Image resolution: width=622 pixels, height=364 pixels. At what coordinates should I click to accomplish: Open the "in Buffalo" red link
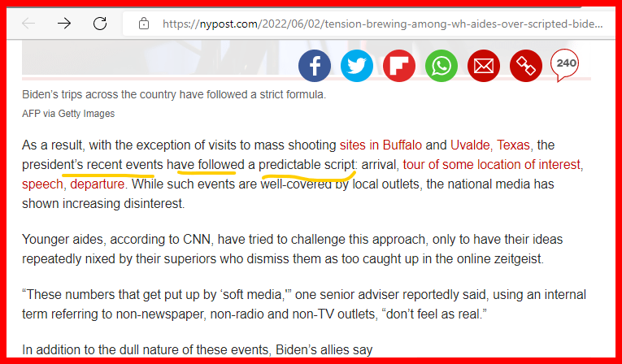click(395, 145)
